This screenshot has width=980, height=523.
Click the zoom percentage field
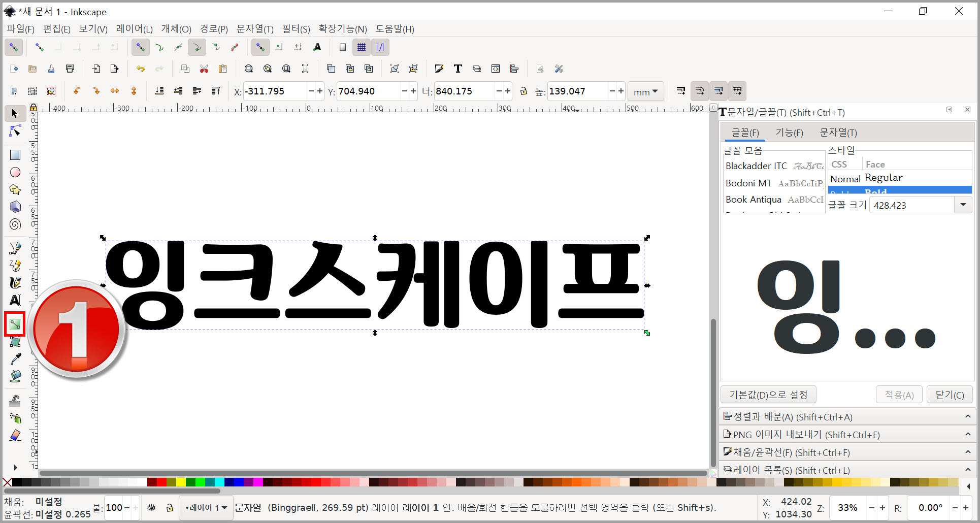(847, 508)
